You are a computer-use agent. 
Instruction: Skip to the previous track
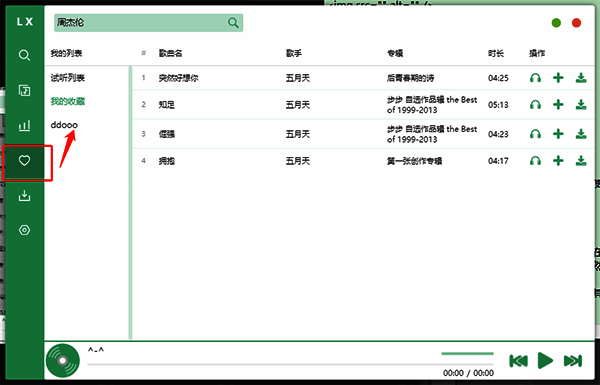tap(518, 361)
